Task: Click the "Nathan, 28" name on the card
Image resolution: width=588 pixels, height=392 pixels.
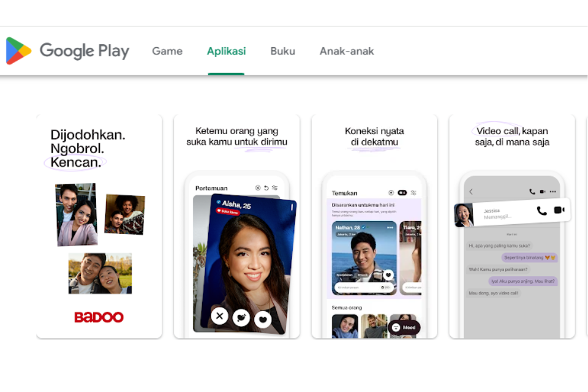Action: point(348,228)
